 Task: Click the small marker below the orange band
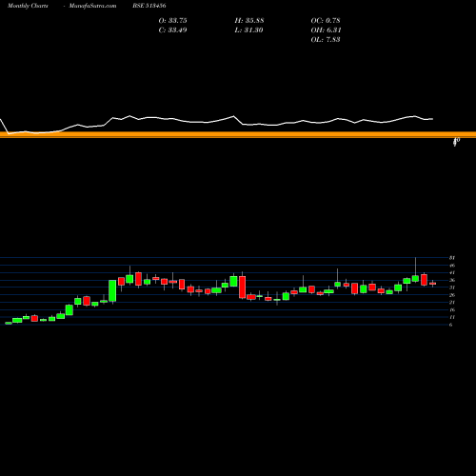click(456, 142)
